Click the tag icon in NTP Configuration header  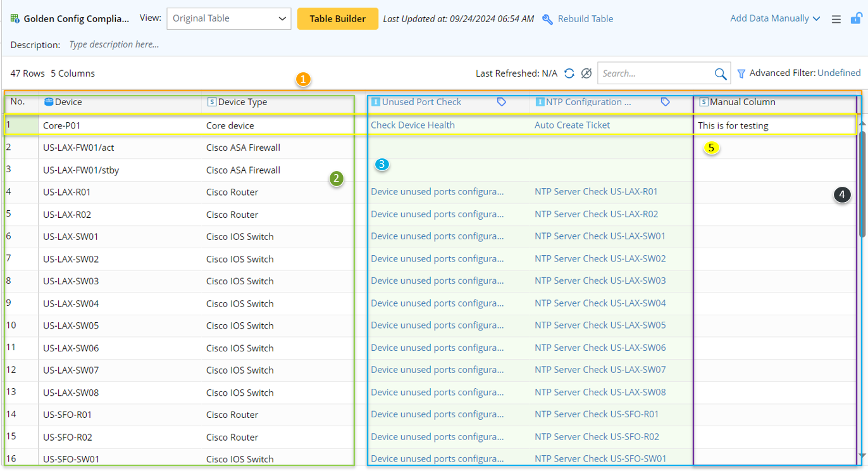[x=666, y=102]
